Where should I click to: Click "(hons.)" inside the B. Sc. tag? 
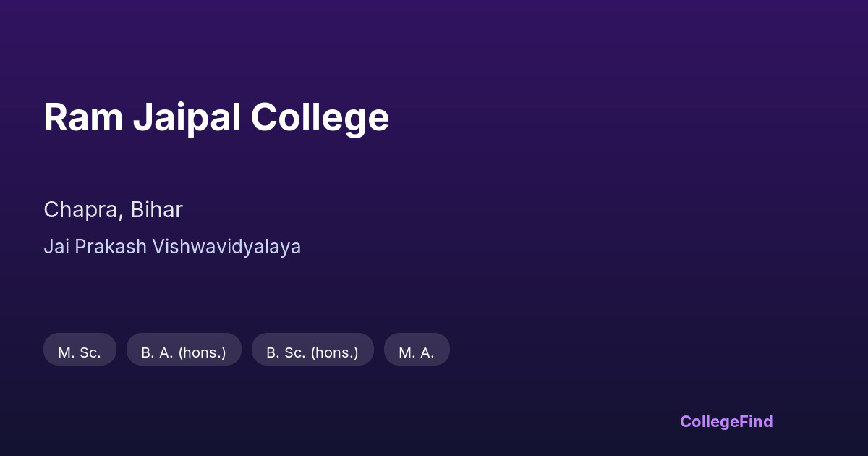[x=334, y=352]
